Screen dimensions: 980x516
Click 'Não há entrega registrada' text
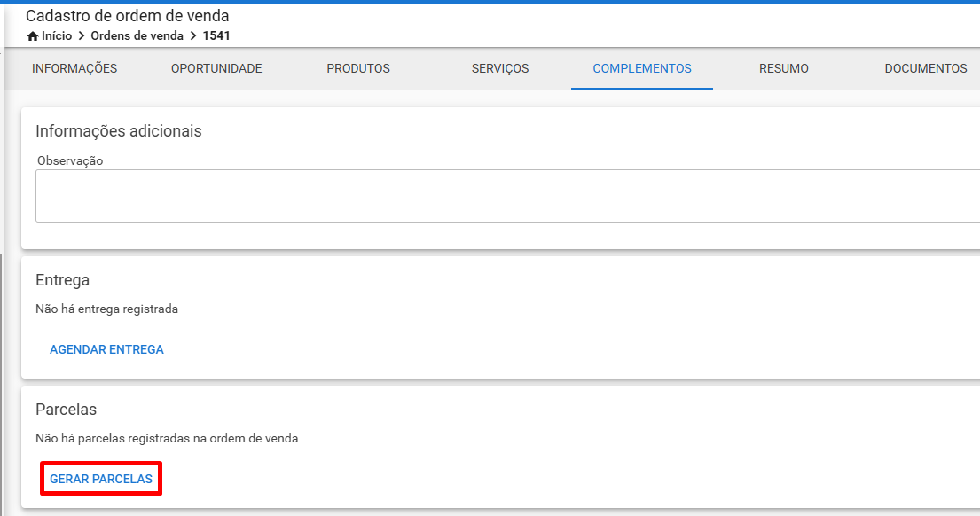pos(107,309)
